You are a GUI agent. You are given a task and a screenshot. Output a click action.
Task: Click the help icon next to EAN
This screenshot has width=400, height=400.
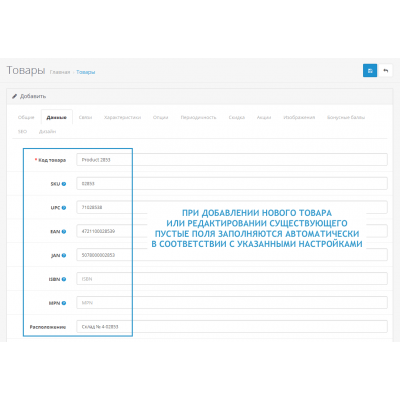tap(64, 231)
